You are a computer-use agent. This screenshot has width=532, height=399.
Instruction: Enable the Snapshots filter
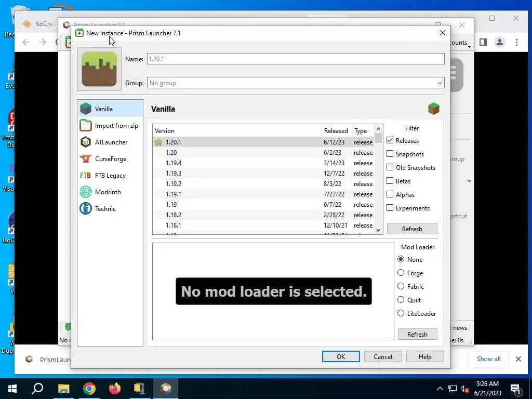point(390,154)
